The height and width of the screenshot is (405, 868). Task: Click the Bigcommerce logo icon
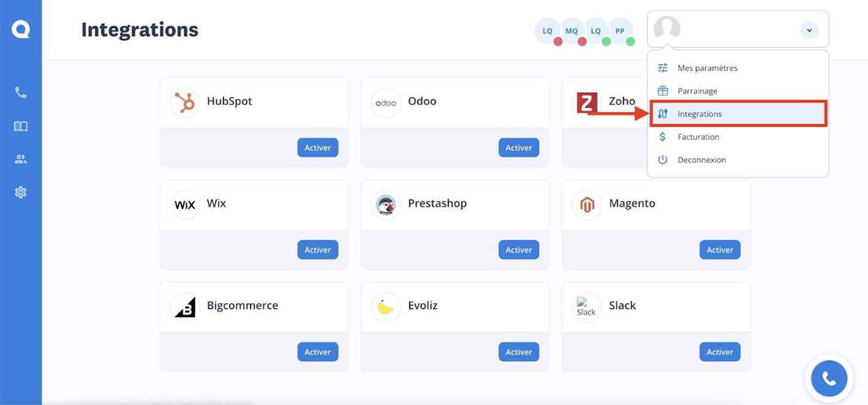click(x=184, y=307)
